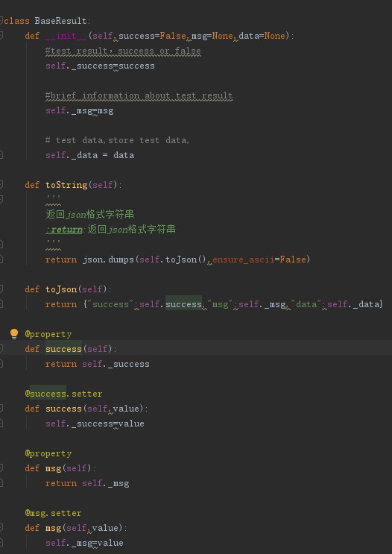The width and height of the screenshot is (392, 554).
Task: Click the yellow intention lightbulb icon
Action: (x=14, y=334)
